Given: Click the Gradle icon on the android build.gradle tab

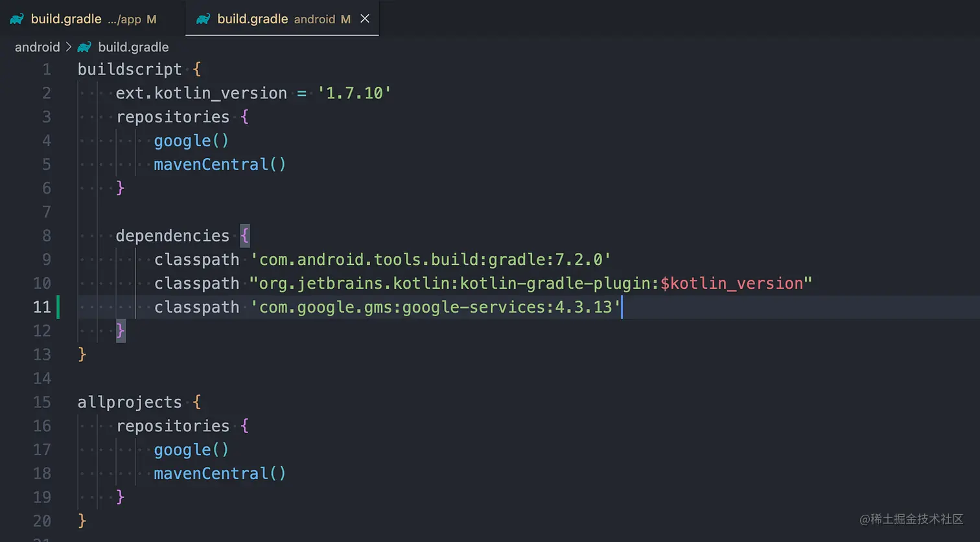Looking at the screenshot, I should (203, 19).
